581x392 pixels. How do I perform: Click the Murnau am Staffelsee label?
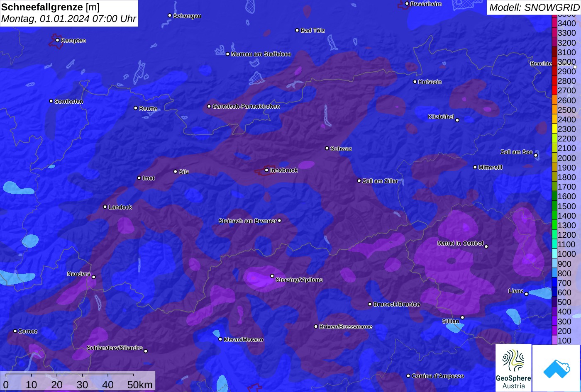261,54
